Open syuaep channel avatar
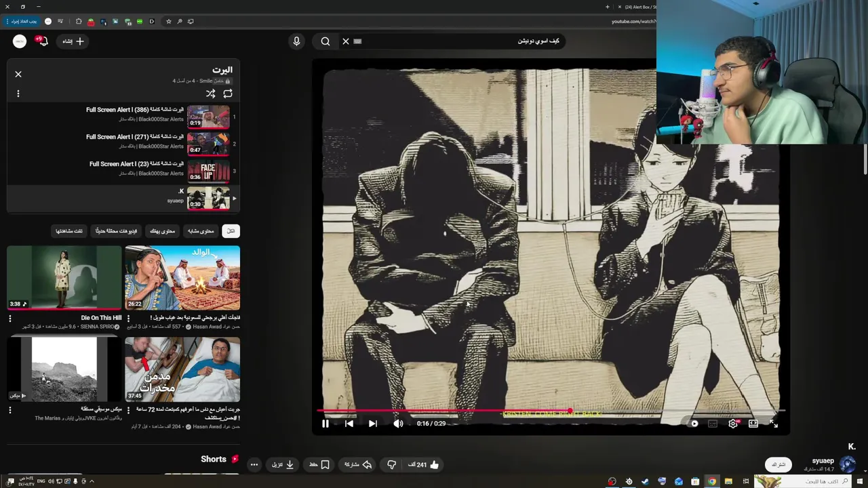Screen dimensions: 868x488 pyautogui.click(x=848, y=464)
